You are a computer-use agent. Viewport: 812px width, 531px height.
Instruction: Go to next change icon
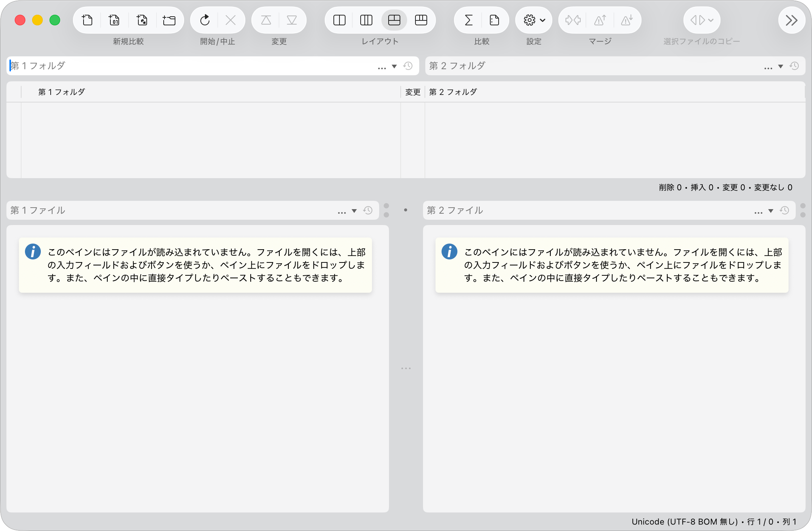click(x=292, y=20)
